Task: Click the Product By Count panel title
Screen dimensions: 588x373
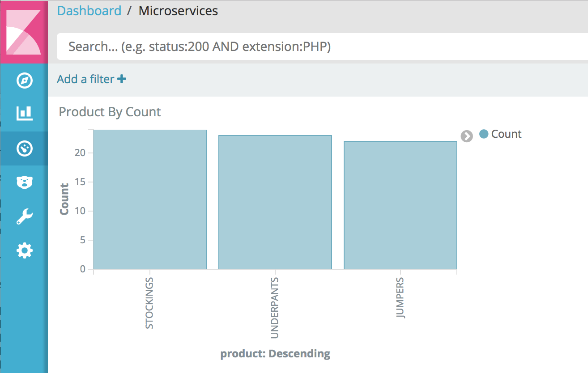Action: point(110,112)
